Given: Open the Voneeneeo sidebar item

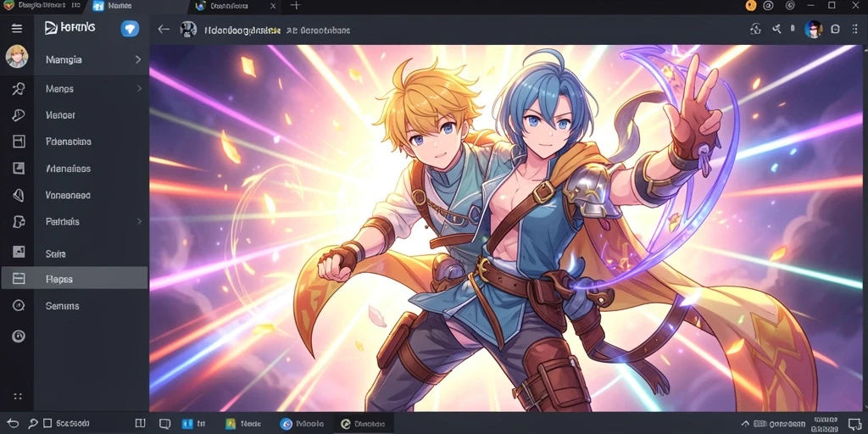Looking at the screenshot, I should point(92,195).
